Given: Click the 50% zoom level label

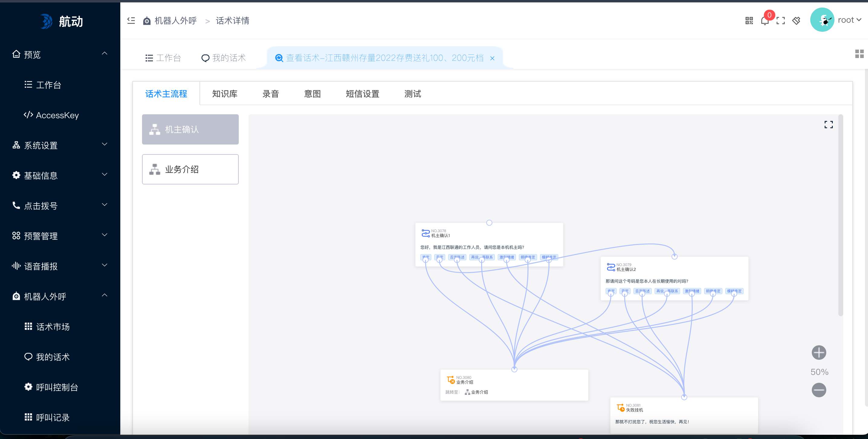Looking at the screenshot, I should point(819,372).
